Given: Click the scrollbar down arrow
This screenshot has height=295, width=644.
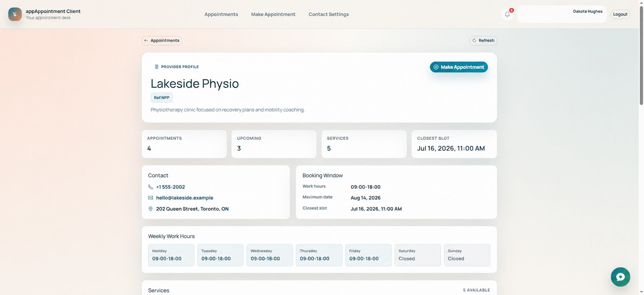Looking at the screenshot, I should 641,292.
